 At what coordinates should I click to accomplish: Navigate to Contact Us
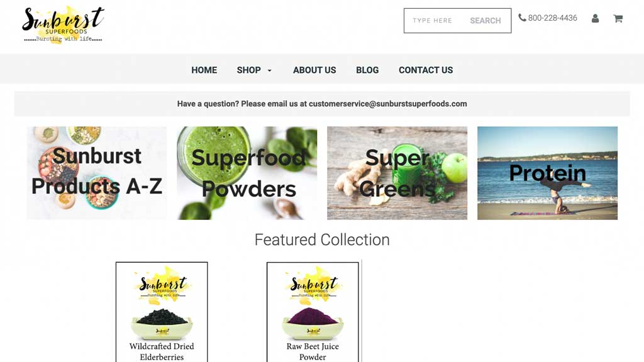[426, 70]
